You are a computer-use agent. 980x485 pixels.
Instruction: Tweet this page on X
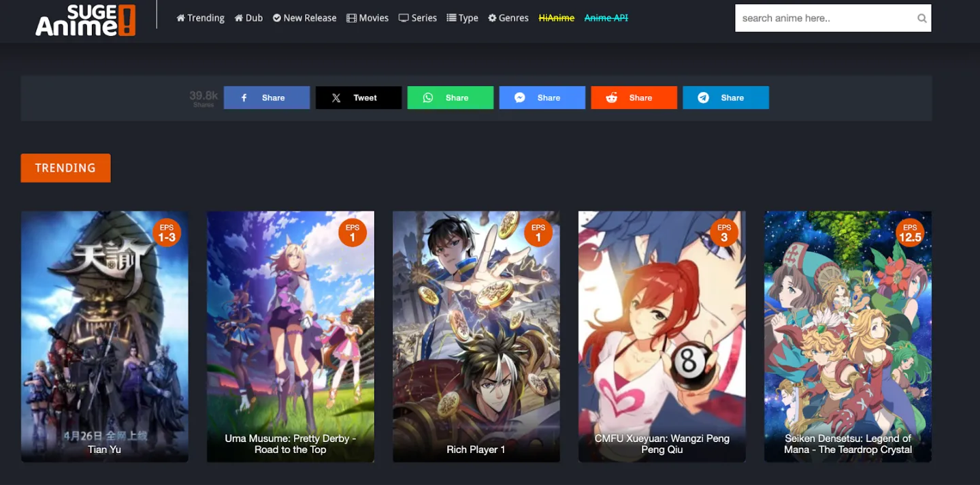(x=359, y=97)
